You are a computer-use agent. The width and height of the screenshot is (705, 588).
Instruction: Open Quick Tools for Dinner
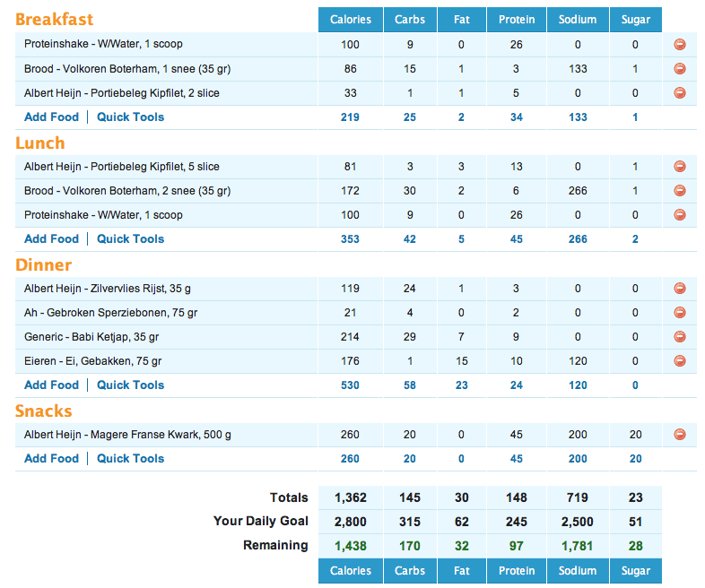click(x=130, y=385)
